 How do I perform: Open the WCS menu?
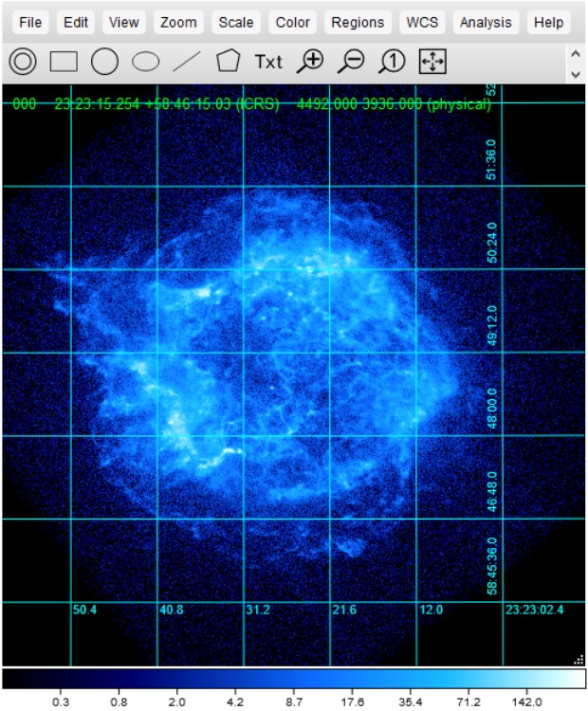[x=421, y=22]
